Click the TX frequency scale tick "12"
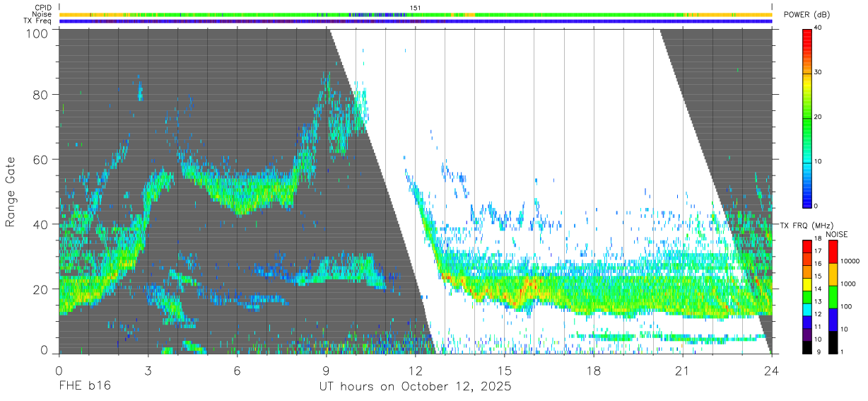The image size is (868, 401). pyautogui.click(x=818, y=315)
